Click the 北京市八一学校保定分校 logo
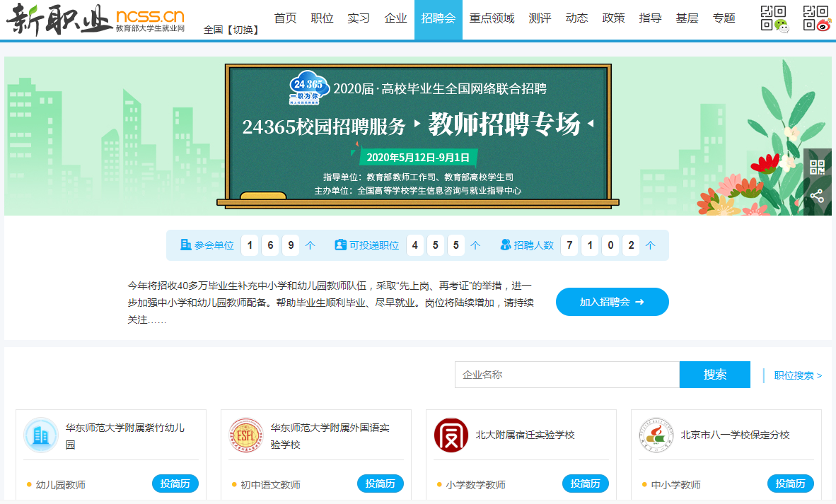 (x=656, y=435)
